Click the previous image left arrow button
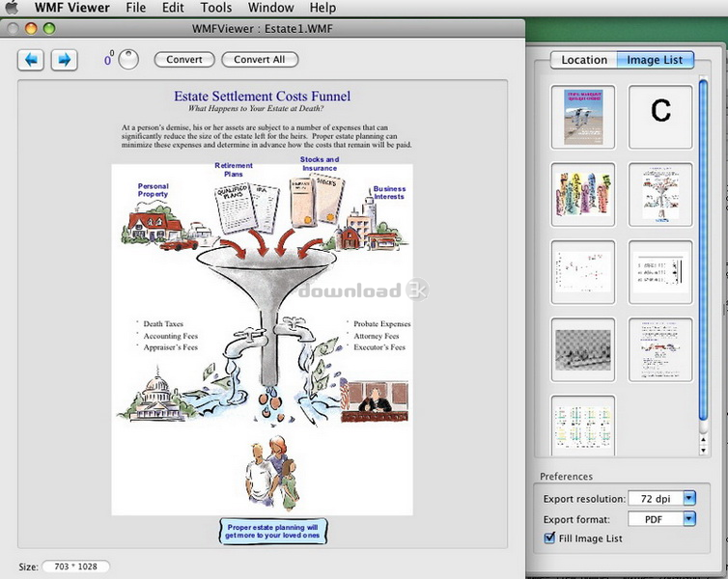Viewport: 728px width, 579px height. 30,60
